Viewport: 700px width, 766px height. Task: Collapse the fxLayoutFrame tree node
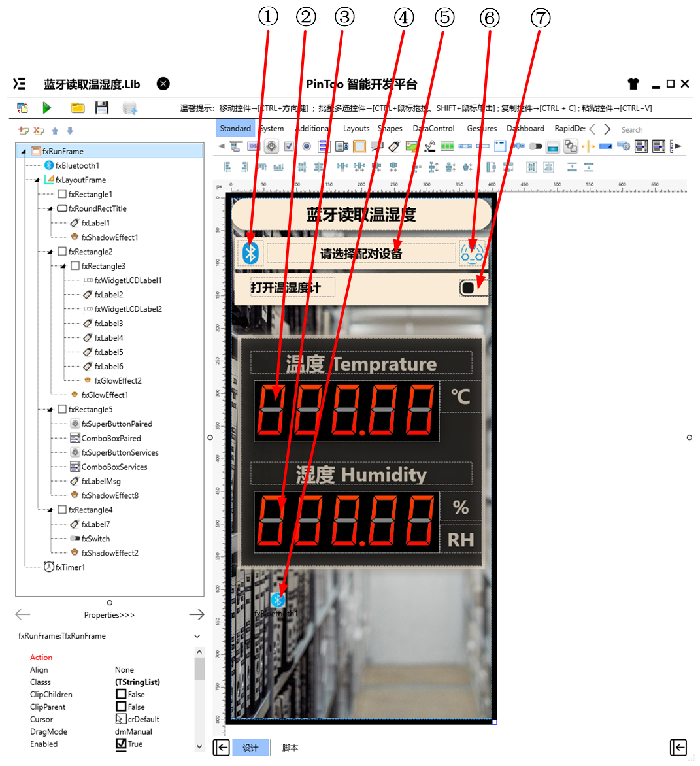[37, 180]
